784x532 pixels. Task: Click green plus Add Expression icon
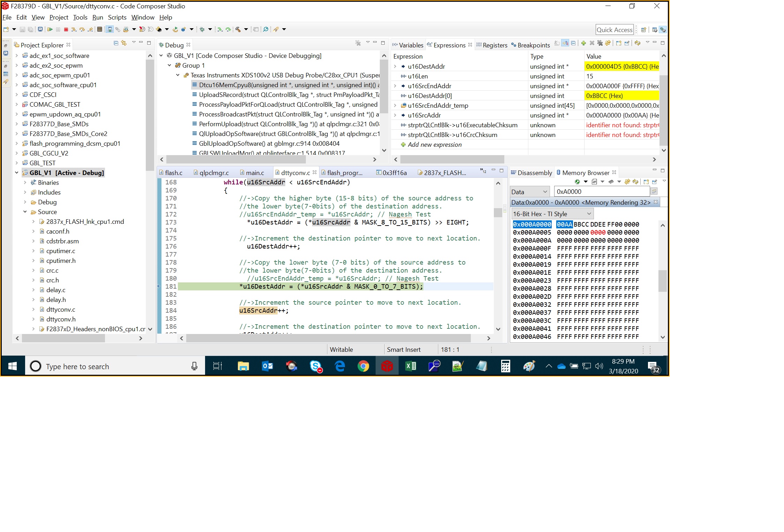(x=583, y=43)
